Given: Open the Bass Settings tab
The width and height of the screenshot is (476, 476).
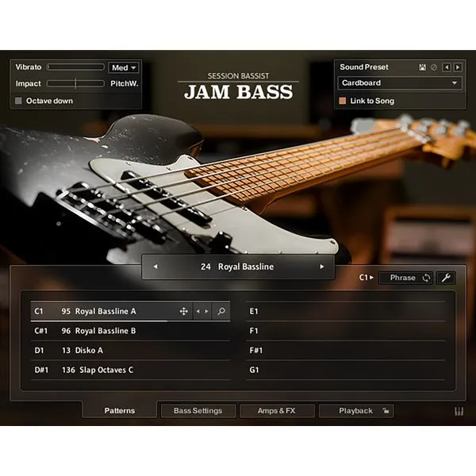Looking at the screenshot, I should pos(198,411).
